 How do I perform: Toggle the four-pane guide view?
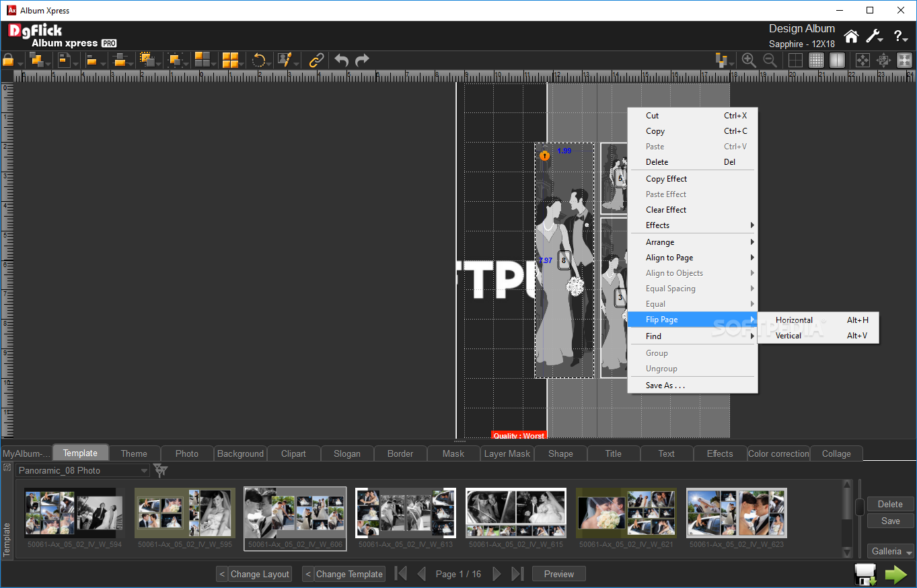795,61
